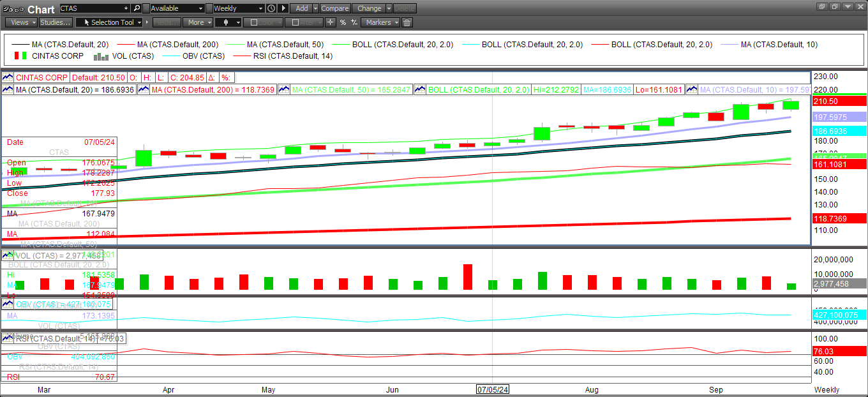Open the Markers menu
Image resolution: width=868 pixels, height=397 pixels.
380,22
